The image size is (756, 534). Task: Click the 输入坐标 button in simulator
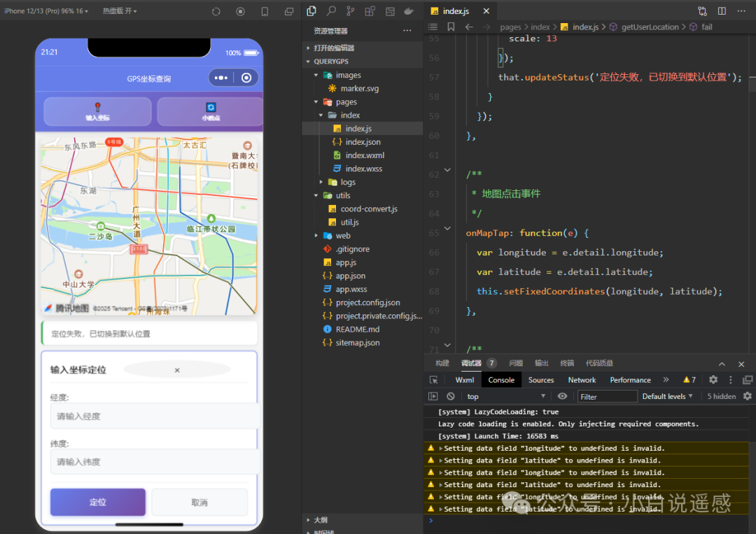pyautogui.click(x=98, y=112)
